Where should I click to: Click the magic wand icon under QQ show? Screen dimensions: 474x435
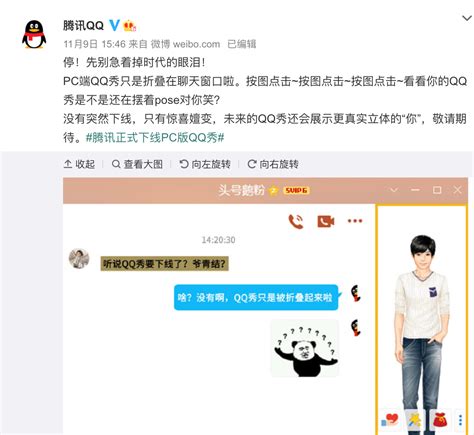pos(414,419)
